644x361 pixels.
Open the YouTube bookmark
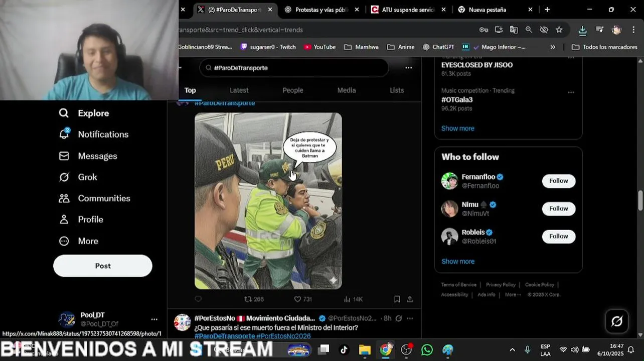pyautogui.click(x=319, y=47)
